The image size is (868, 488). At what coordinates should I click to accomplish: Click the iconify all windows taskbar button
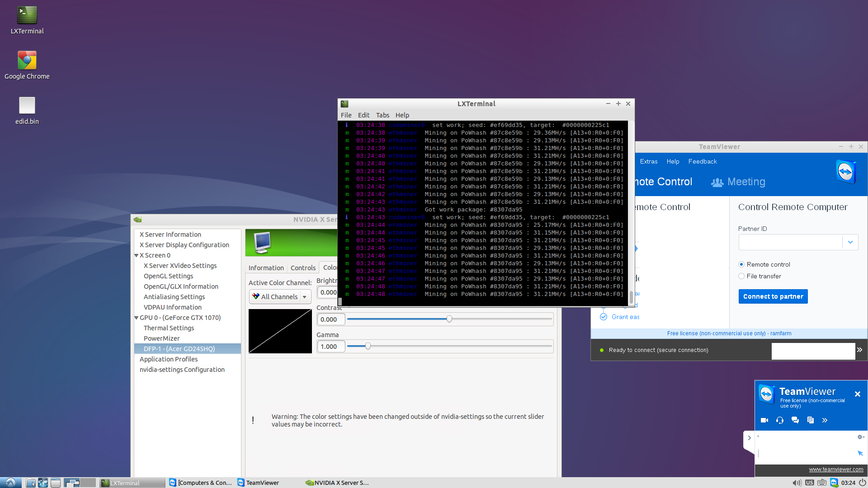56,483
